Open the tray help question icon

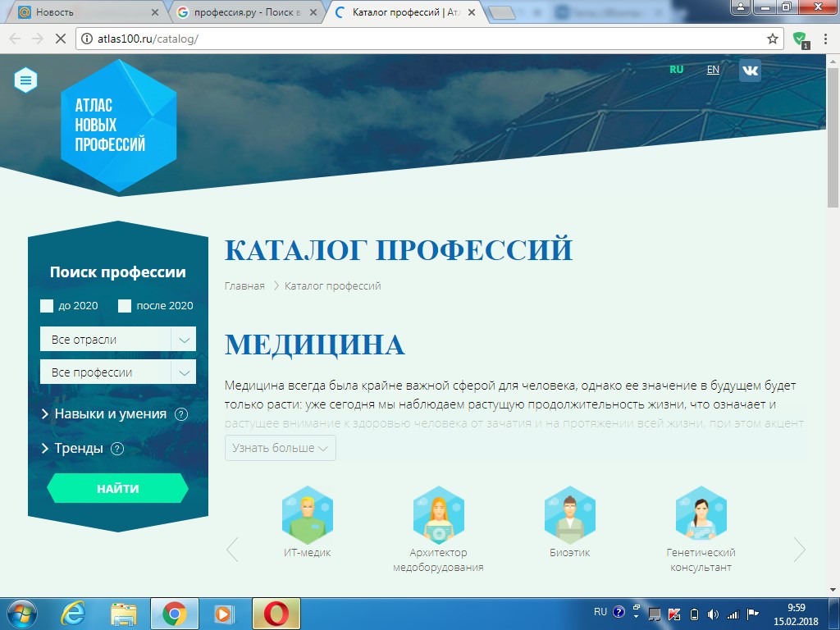coord(619,612)
